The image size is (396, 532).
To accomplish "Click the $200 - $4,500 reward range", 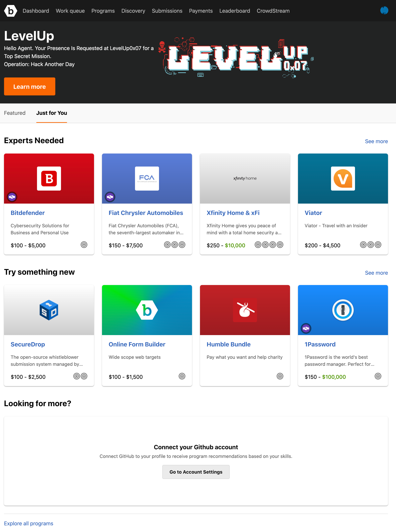I will (322, 245).
